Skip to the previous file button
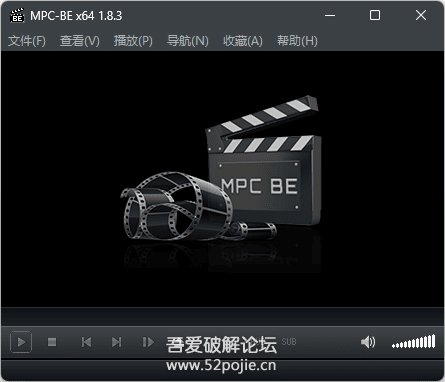445x382 pixels. [86, 342]
